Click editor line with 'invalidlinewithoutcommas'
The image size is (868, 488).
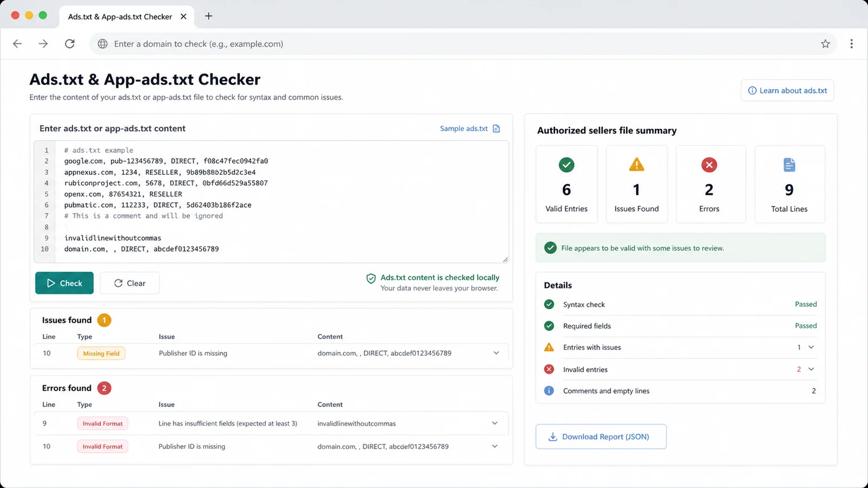click(113, 238)
